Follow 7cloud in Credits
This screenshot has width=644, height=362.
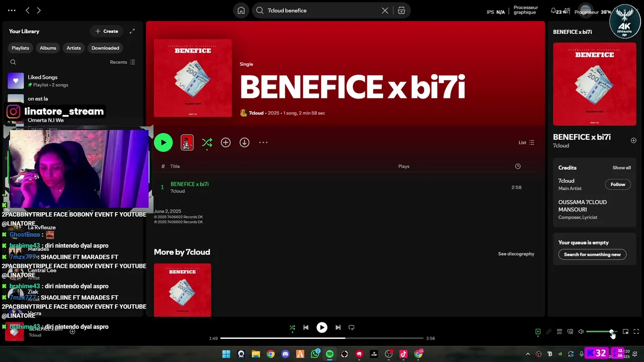click(618, 185)
